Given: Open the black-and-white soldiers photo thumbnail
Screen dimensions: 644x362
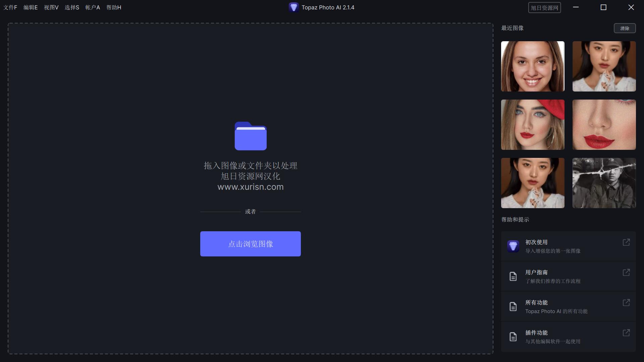Looking at the screenshot, I should click(604, 183).
